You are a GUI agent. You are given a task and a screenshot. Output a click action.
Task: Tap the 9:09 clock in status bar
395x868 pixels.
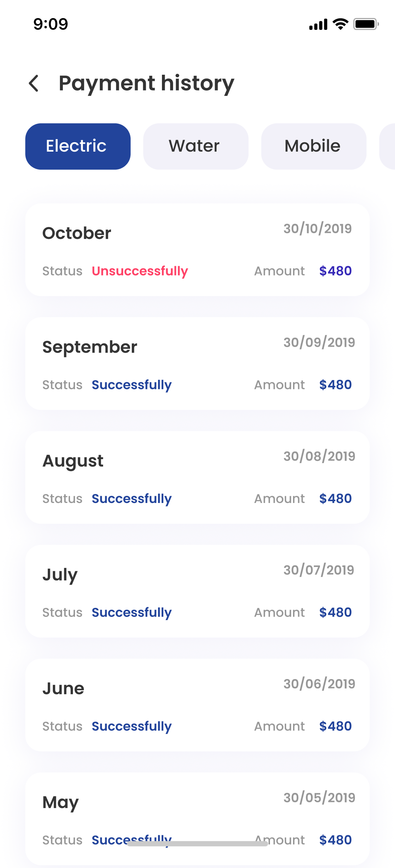51,24
